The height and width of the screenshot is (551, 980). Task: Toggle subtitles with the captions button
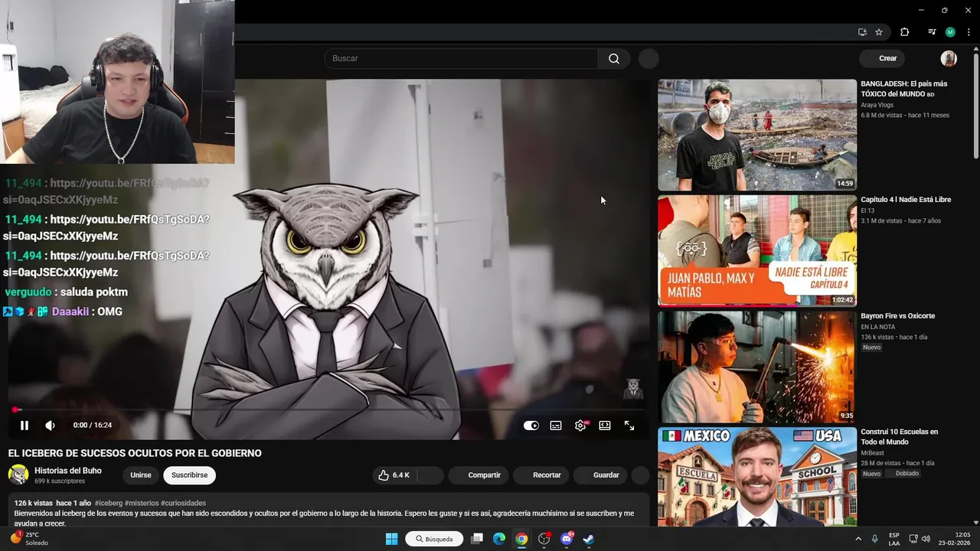(x=556, y=425)
